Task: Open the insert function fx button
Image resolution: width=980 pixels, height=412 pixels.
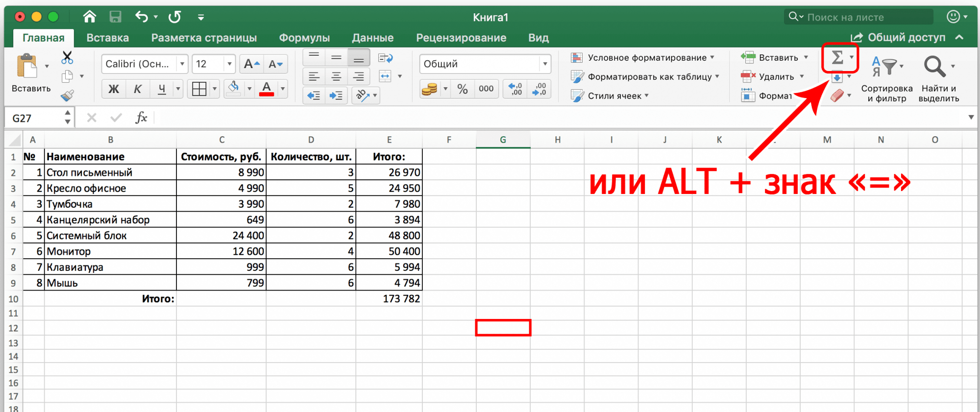Action: [x=141, y=118]
